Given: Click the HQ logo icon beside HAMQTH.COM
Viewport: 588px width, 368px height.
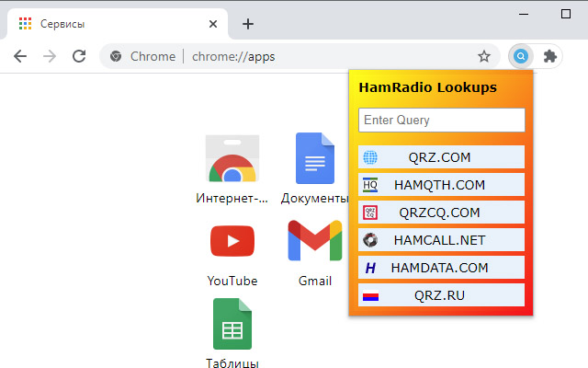Looking at the screenshot, I should [370, 185].
